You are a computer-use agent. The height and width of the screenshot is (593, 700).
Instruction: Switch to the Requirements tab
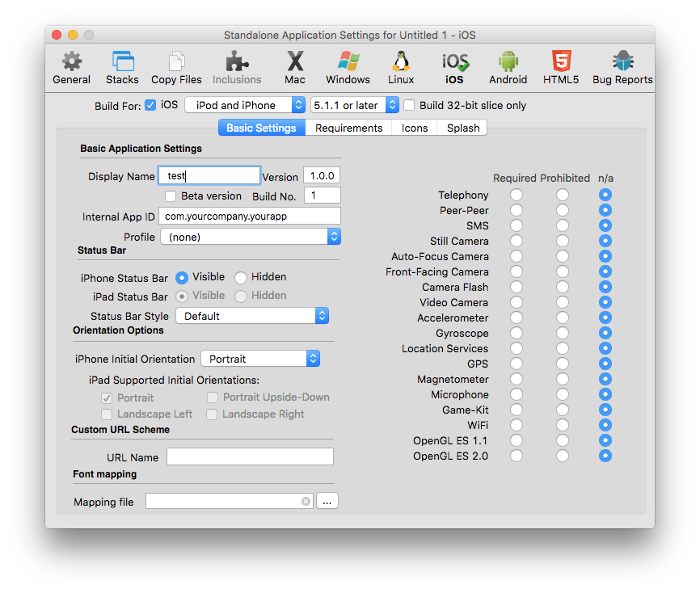coord(348,128)
